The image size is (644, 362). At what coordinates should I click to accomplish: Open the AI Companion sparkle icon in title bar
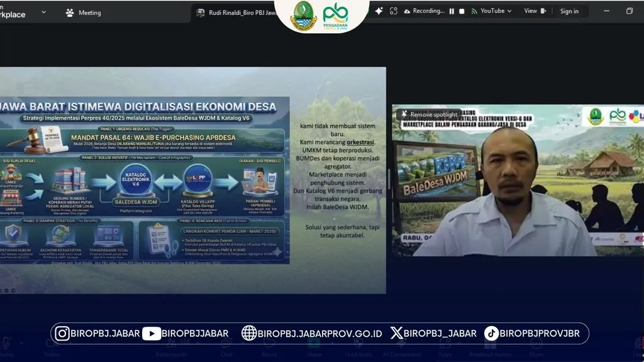pos(379,11)
